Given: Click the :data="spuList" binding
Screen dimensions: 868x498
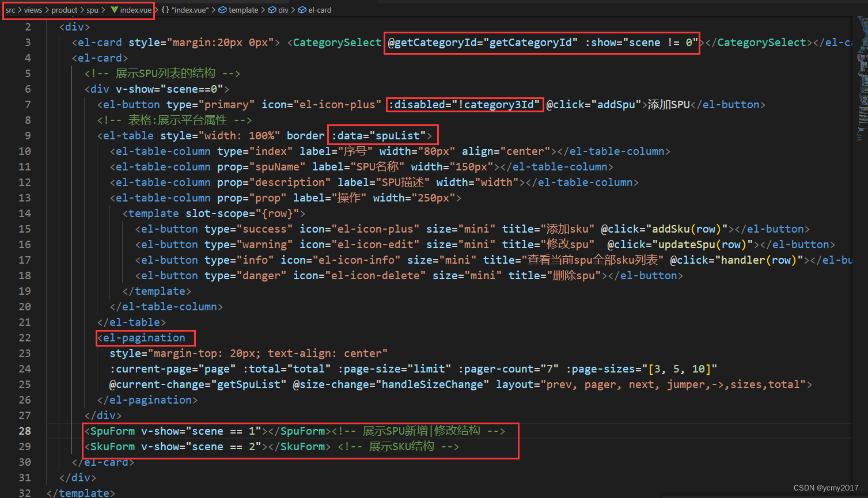Looking at the screenshot, I should (378, 136).
